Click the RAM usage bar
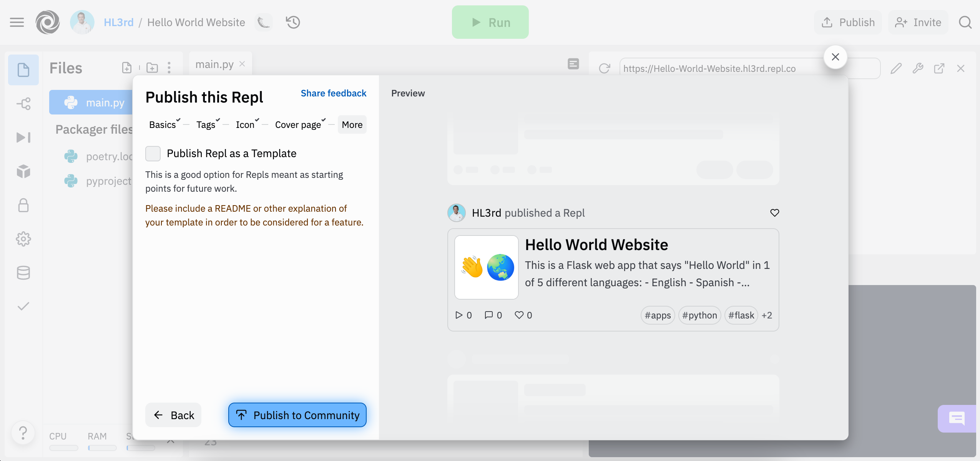Image resolution: width=980 pixels, height=461 pixels. click(x=102, y=448)
